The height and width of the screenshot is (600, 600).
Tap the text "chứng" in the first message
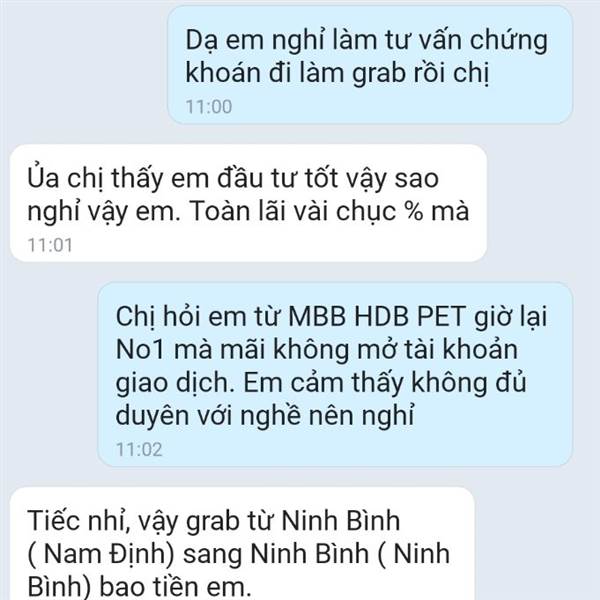(x=509, y=41)
